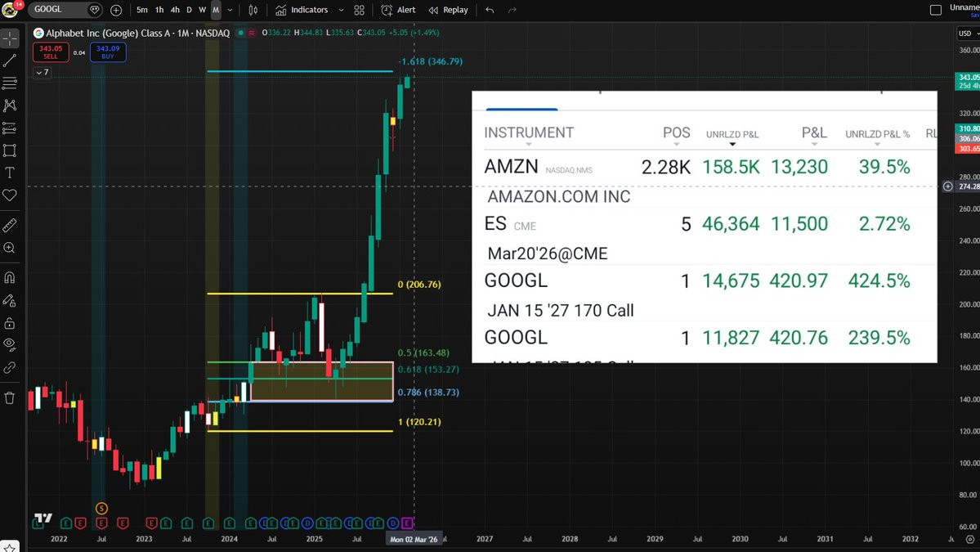Open the USD currency dropdown
The height and width of the screenshot is (552, 980).
(x=968, y=34)
